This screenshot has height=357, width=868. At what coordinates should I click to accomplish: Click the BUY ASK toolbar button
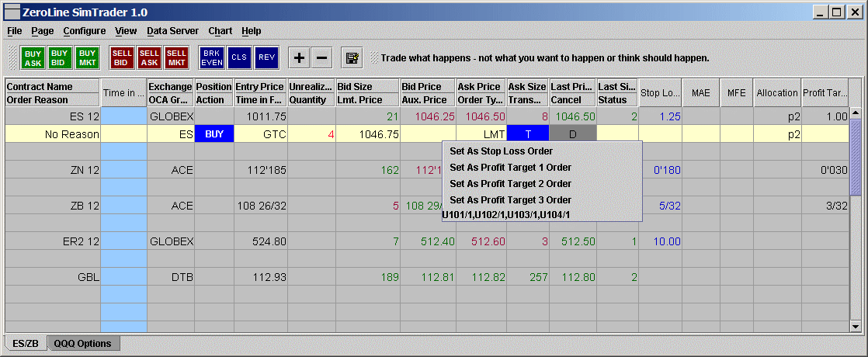coord(33,57)
